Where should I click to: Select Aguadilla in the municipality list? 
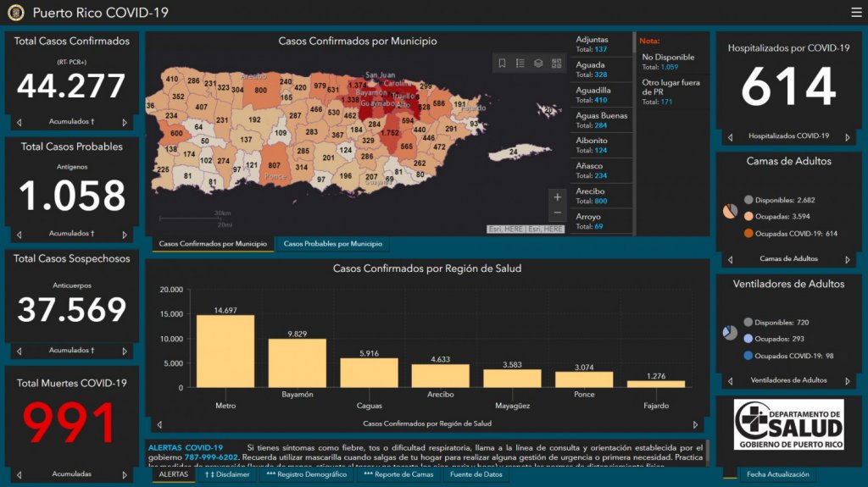click(593, 95)
